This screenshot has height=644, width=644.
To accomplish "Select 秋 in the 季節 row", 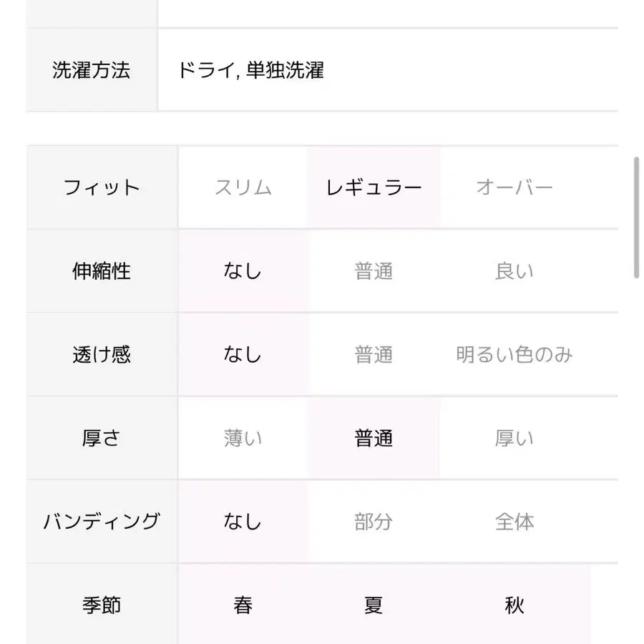I will [x=515, y=605].
